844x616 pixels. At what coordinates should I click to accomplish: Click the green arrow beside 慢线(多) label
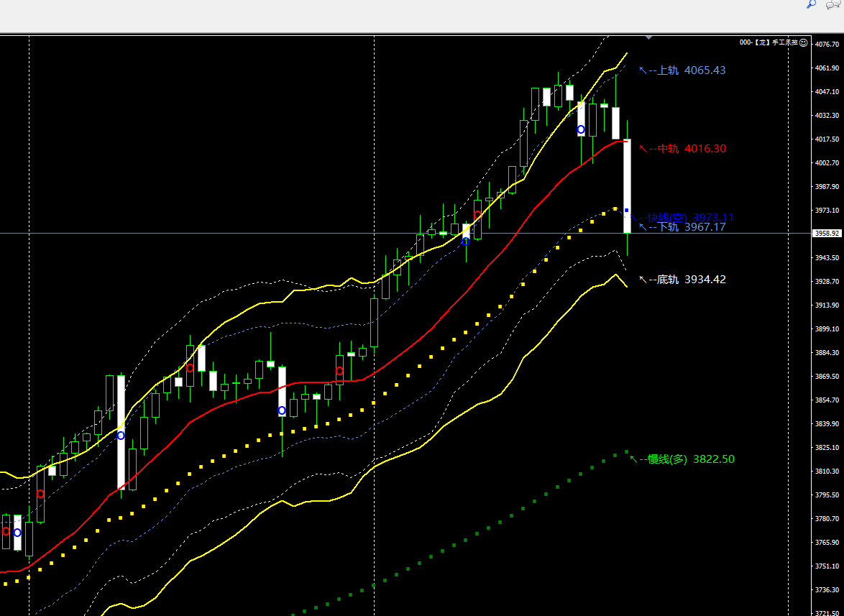click(x=633, y=459)
